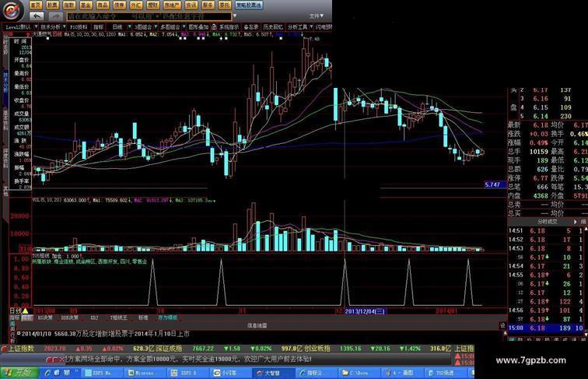Select the DDE决策 indicator tab
The width and height of the screenshot is (588, 379).
70,318
